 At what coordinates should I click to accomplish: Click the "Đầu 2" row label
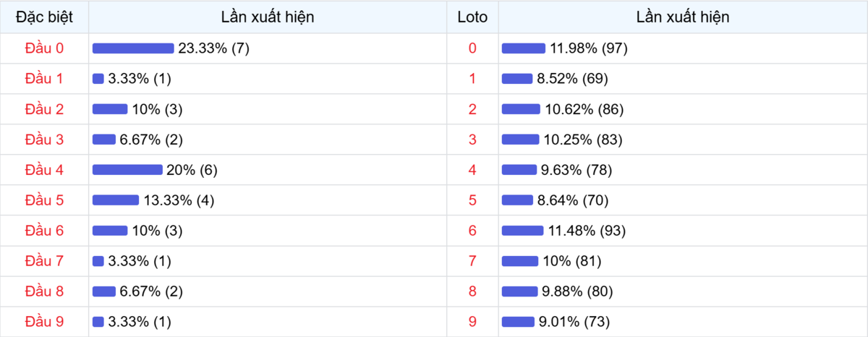click(x=44, y=109)
